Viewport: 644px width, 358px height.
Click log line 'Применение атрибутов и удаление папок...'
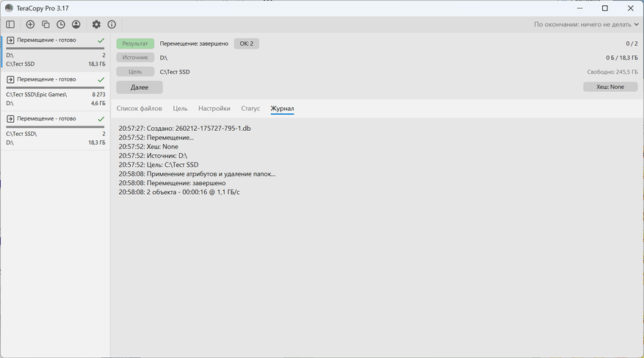point(197,174)
